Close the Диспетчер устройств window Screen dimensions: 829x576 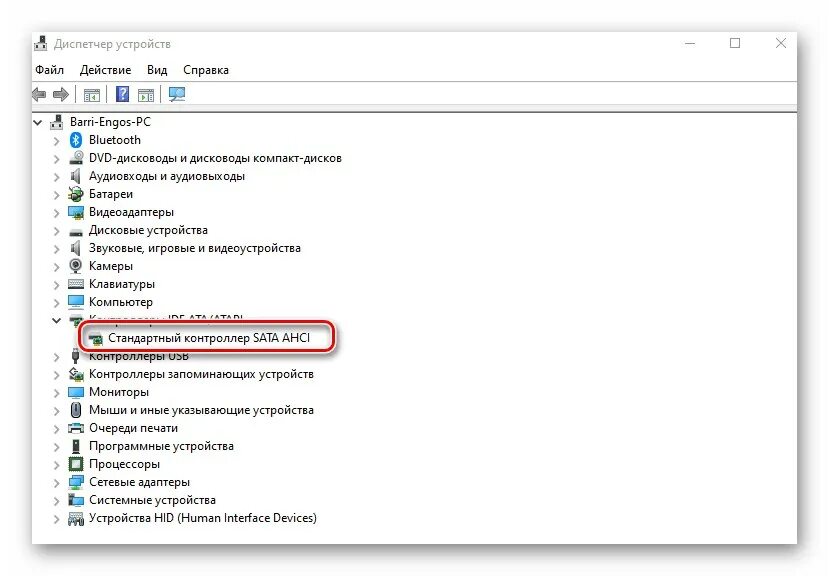[781, 43]
